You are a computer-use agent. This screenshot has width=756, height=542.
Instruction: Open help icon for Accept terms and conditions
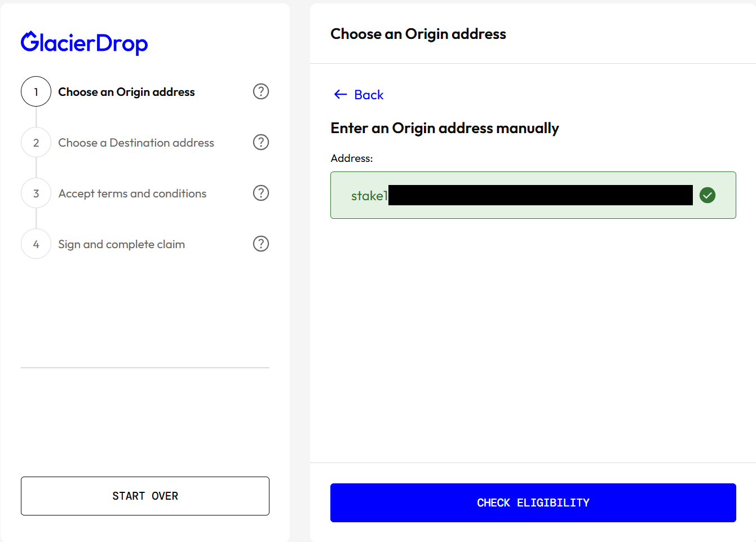point(261,193)
